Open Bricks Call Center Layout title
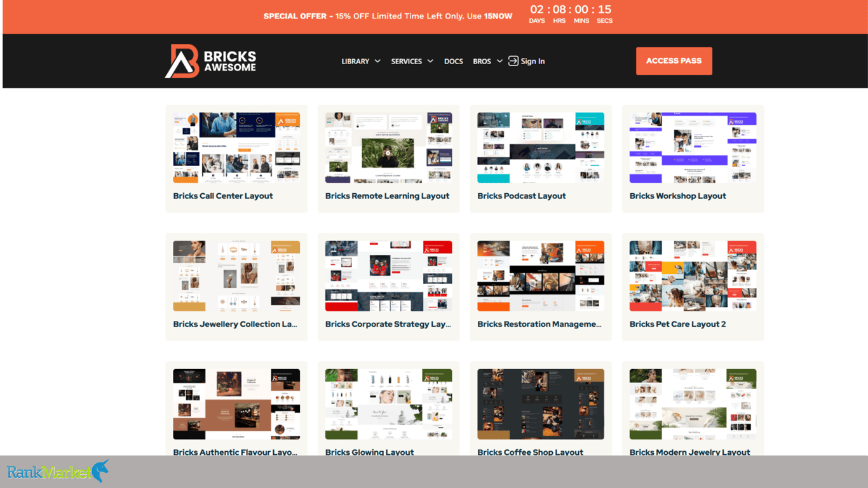 tap(223, 196)
